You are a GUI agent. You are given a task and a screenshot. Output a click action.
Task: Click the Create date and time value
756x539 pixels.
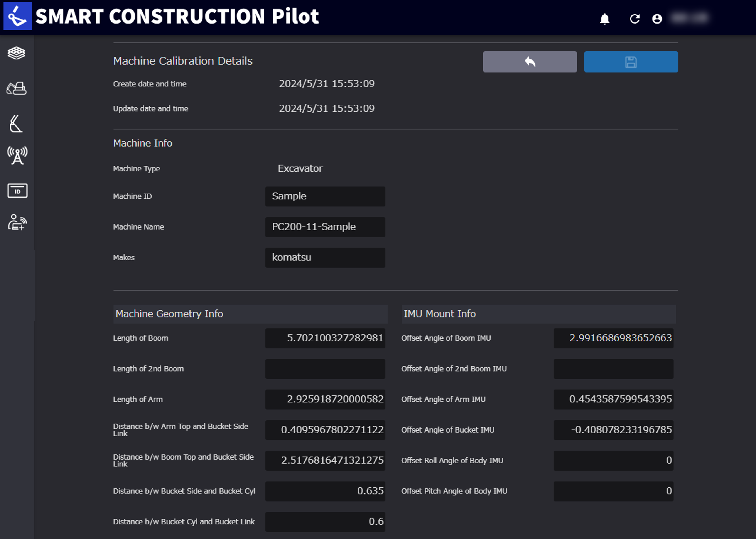tap(327, 84)
